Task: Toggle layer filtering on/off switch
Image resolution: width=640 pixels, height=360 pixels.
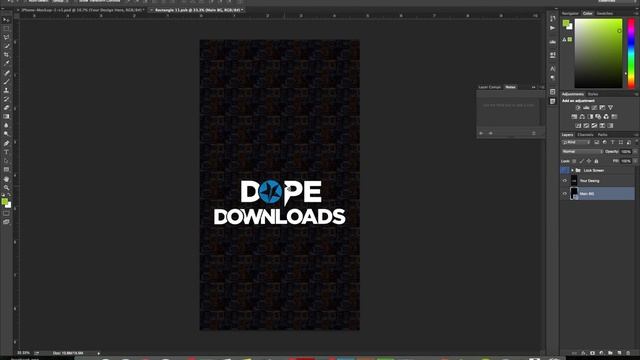Action: (x=636, y=142)
